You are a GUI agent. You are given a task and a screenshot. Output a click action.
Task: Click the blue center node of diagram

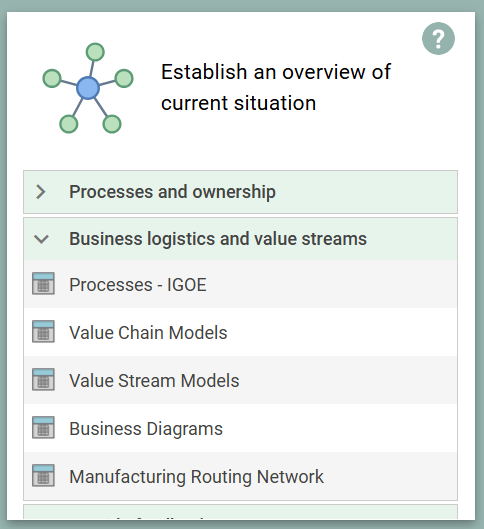tap(88, 88)
